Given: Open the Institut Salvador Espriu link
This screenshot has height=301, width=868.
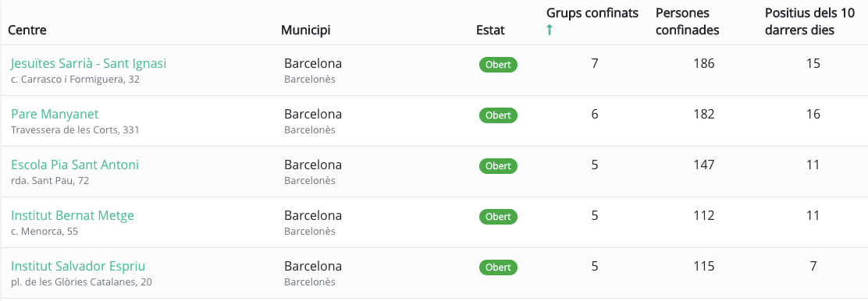Looking at the screenshot, I should click(78, 266).
